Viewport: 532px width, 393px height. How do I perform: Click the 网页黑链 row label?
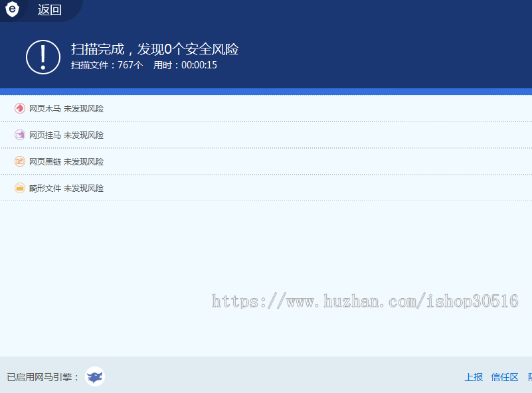41,161
